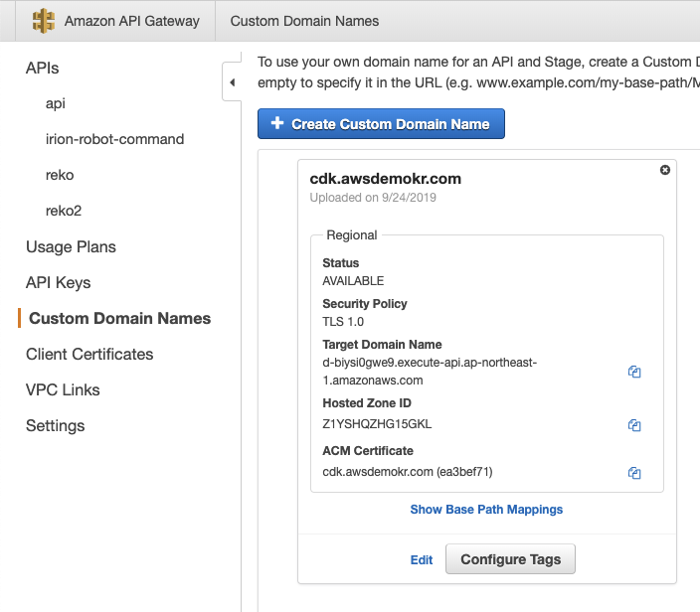Select the api entry in sidebar
The height and width of the screenshot is (612, 700).
click(x=56, y=103)
